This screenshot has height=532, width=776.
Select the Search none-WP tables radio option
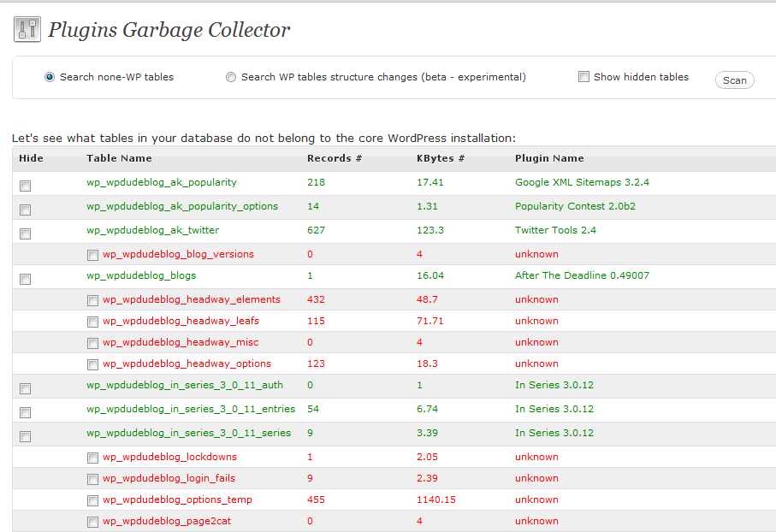[50, 77]
